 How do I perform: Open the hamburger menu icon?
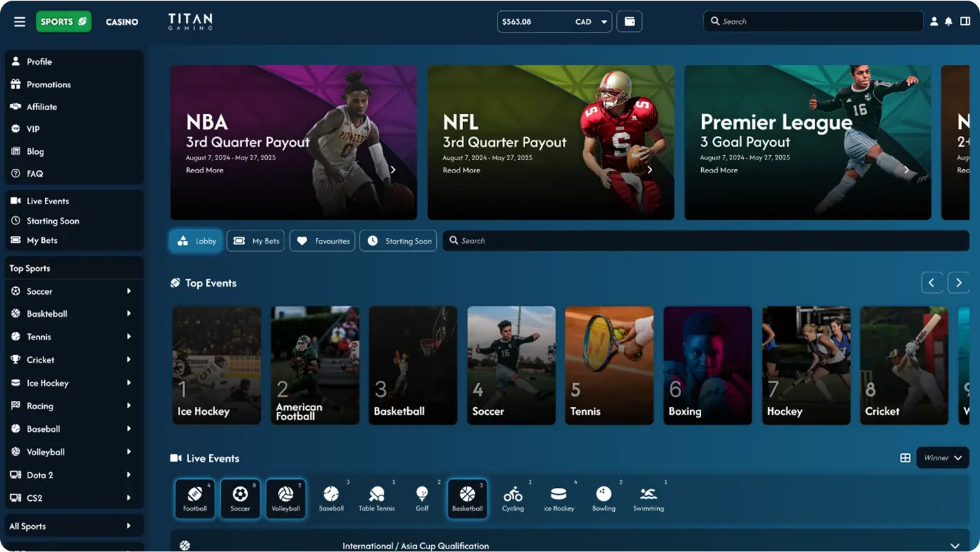[x=19, y=21]
